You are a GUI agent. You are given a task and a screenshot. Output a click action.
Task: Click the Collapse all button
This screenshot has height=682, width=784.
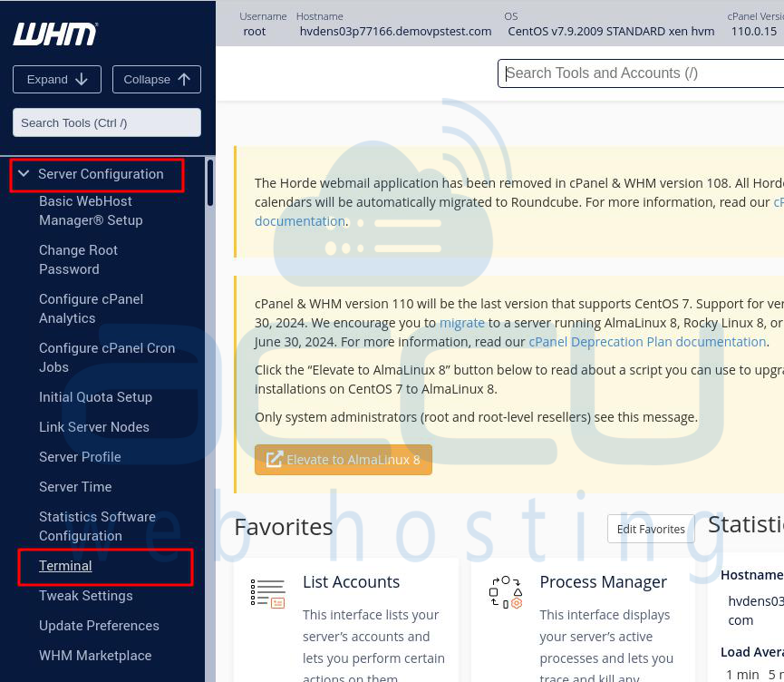(x=157, y=79)
